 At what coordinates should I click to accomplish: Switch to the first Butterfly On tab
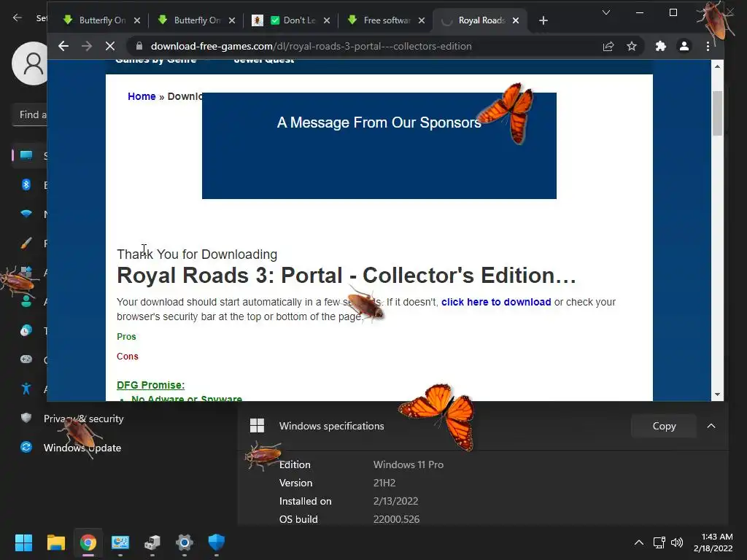pos(96,20)
